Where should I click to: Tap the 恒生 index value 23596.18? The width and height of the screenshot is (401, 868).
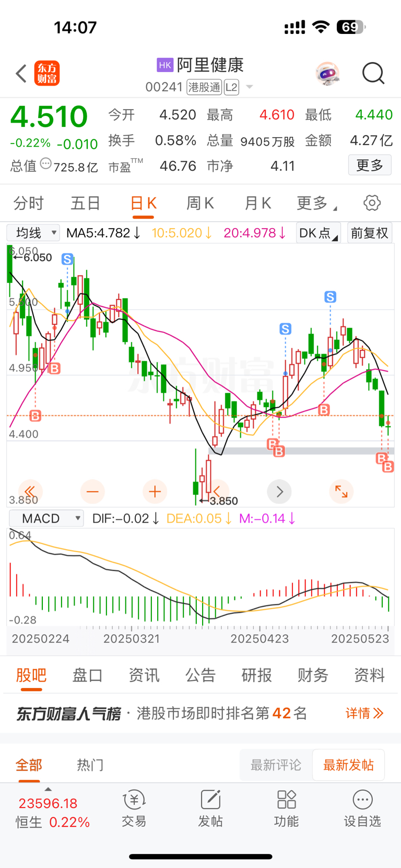point(48,803)
